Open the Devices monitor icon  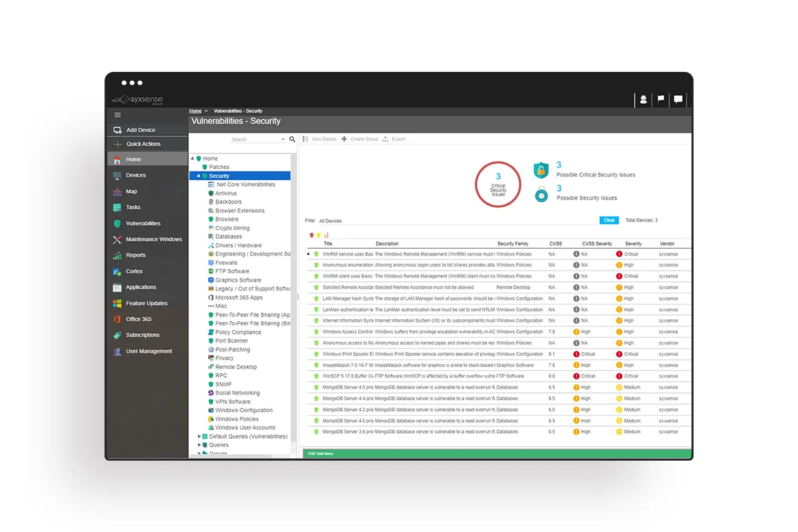[x=118, y=176]
